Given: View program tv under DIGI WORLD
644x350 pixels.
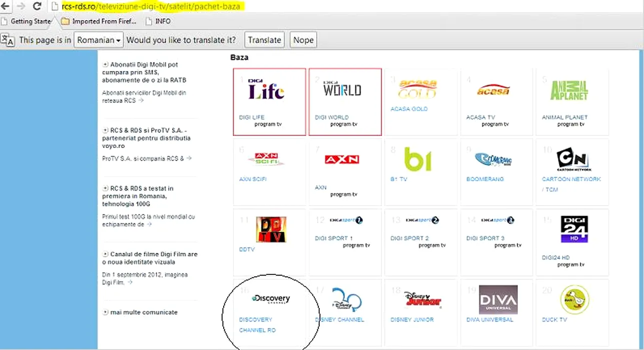Looking at the screenshot, I should coord(344,124).
